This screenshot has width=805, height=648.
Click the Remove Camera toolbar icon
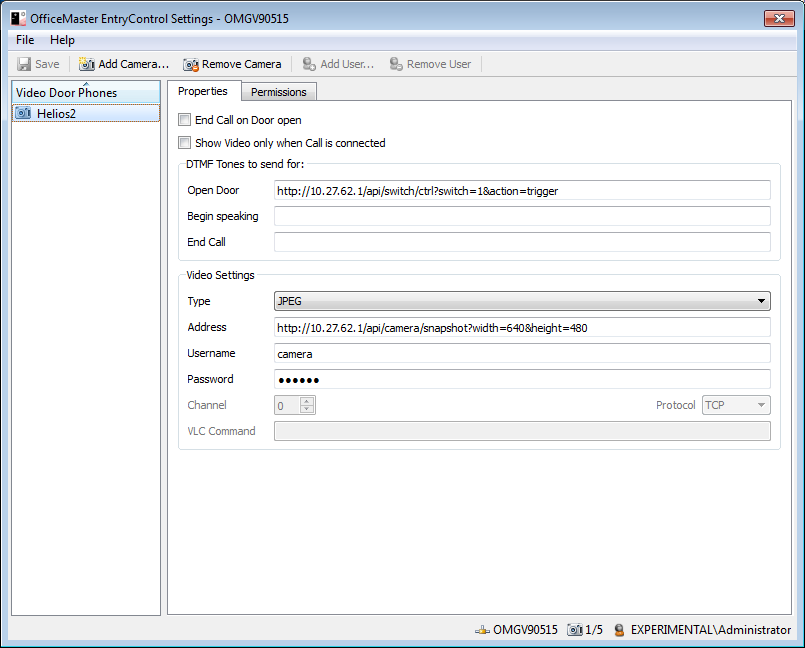click(x=191, y=64)
